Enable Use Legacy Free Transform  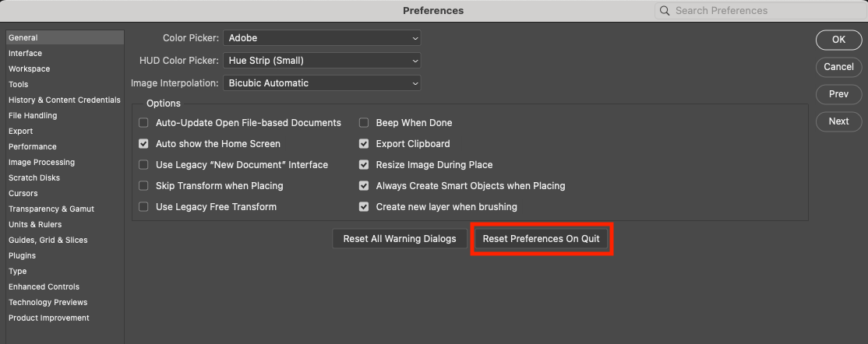click(143, 207)
